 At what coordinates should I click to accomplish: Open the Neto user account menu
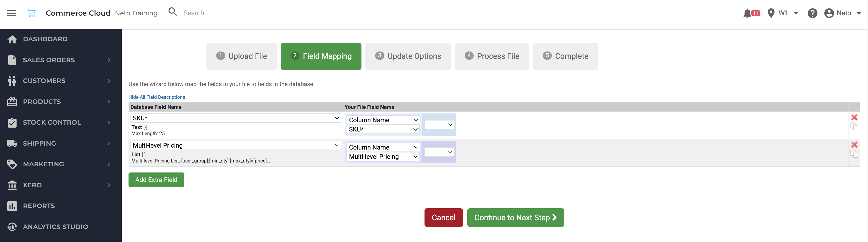(x=842, y=13)
